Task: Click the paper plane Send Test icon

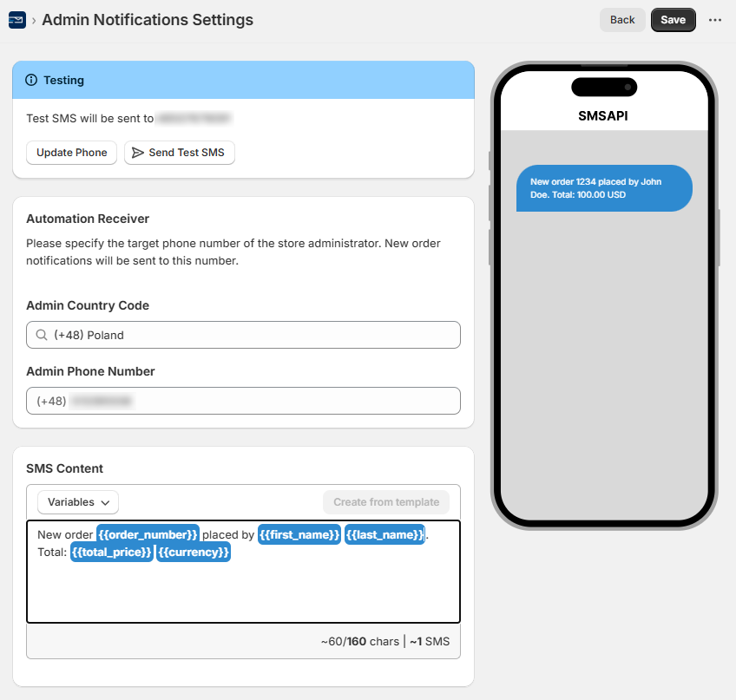Action: pyautogui.click(x=137, y=153)
